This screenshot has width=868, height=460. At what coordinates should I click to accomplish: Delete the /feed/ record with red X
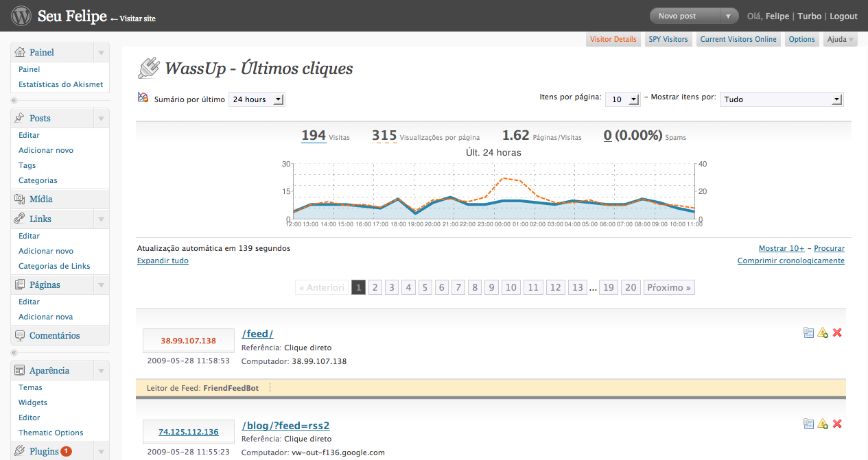[x=837, y=332]
